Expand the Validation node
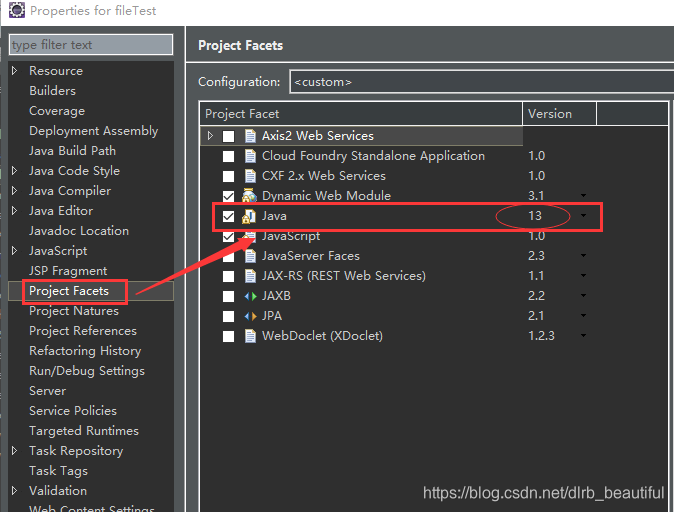The width and height of the screenshot is (674, 512). (x=15, y=491)
